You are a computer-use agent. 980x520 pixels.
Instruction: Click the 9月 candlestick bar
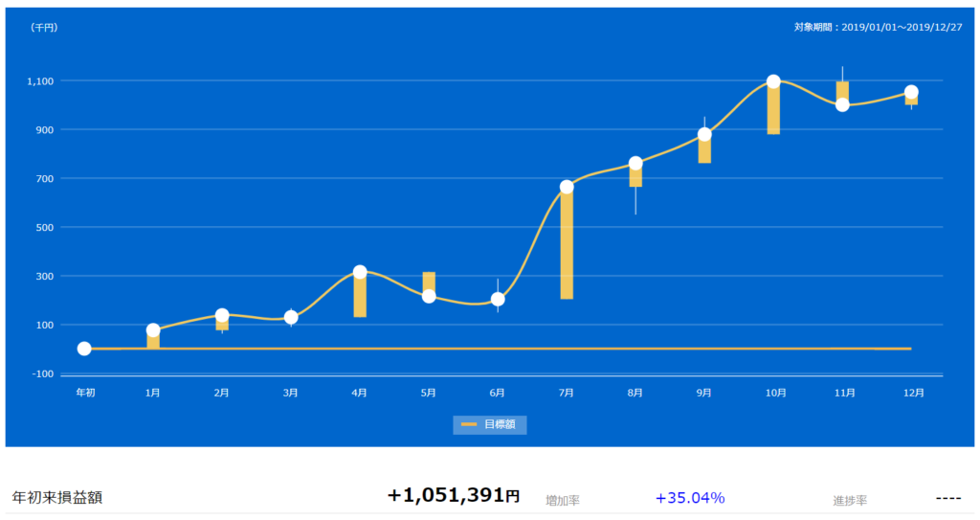pyautogui.click(x=704, y=149)
